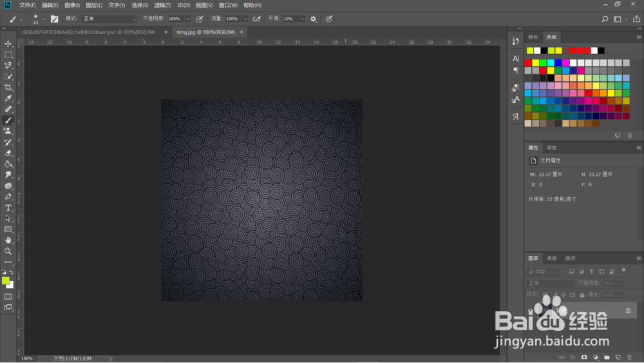Select the Horizontal Type tool
The image size is (644, 363).
8,208
